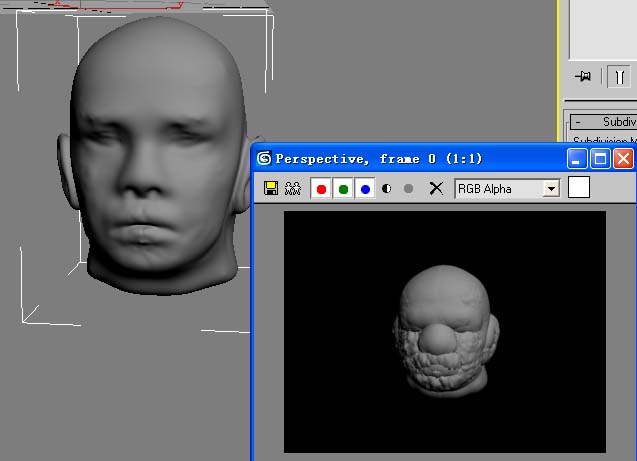Open the RGB Alpha channel dropdown

pyautogui.click(x=550, y=188)
